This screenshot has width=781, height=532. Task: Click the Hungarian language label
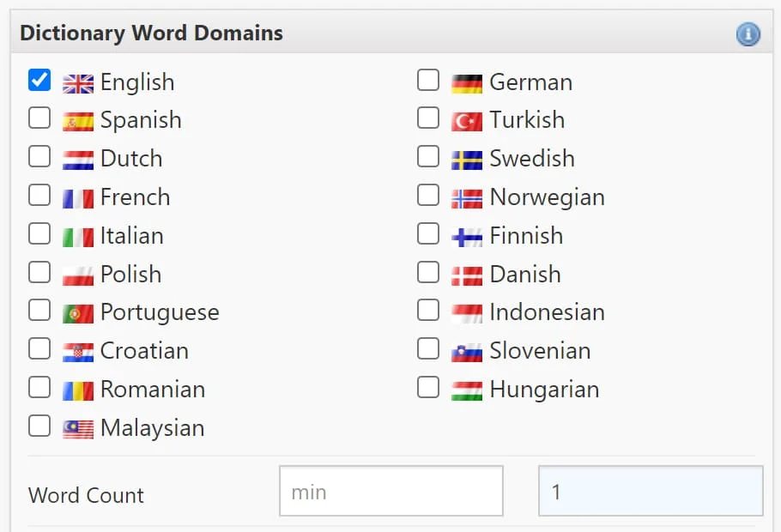point(544,390)
